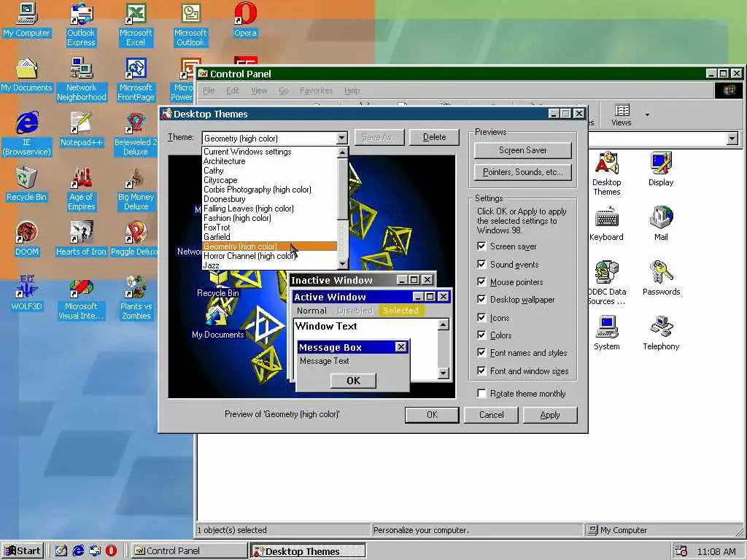Image resolution: width=747 pixels, height=560 pixels.
Task: Open the Edit menu in Control Panel
Action: pyautogui.click(x=233, y=90)
